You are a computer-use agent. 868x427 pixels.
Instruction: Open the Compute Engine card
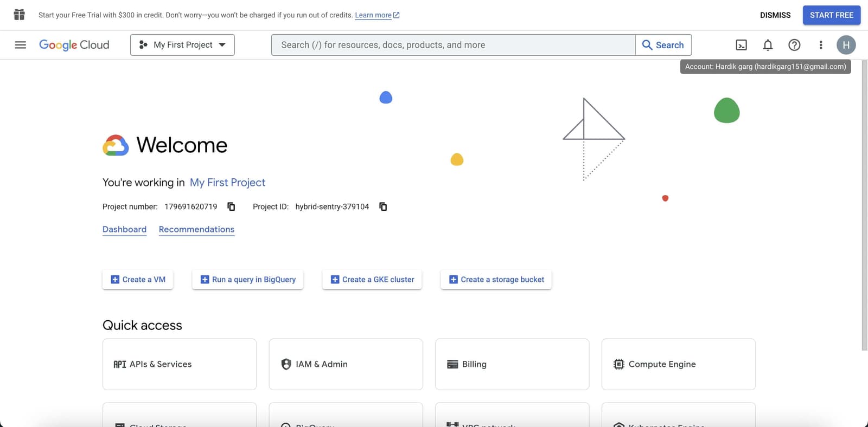point(679,364)
